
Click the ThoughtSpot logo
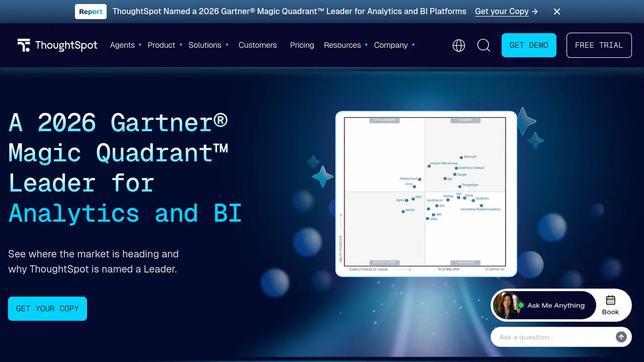point(57,45)
